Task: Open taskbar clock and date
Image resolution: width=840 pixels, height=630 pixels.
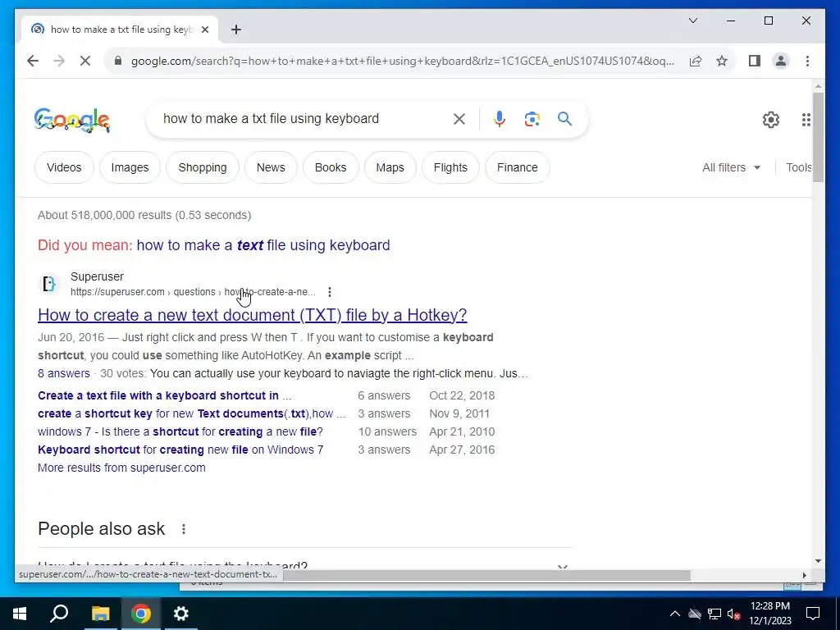Action: (769, 614)
